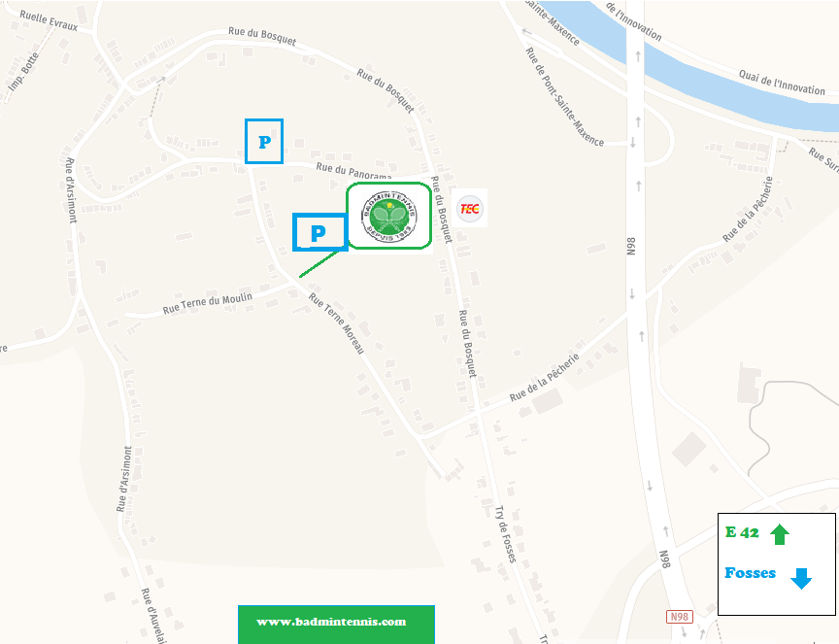Click the lower parking P icon
The image size is (839, 644).
[320, 232]
